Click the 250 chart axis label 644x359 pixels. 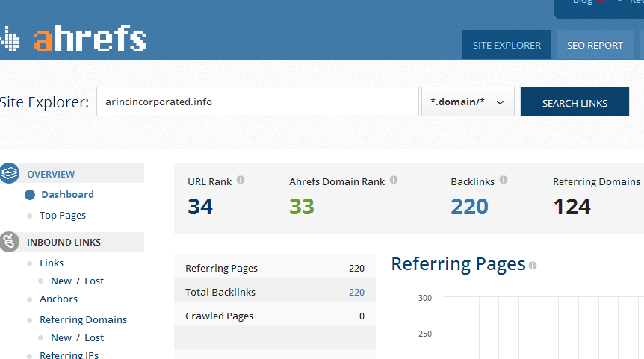tap(425, 334)
